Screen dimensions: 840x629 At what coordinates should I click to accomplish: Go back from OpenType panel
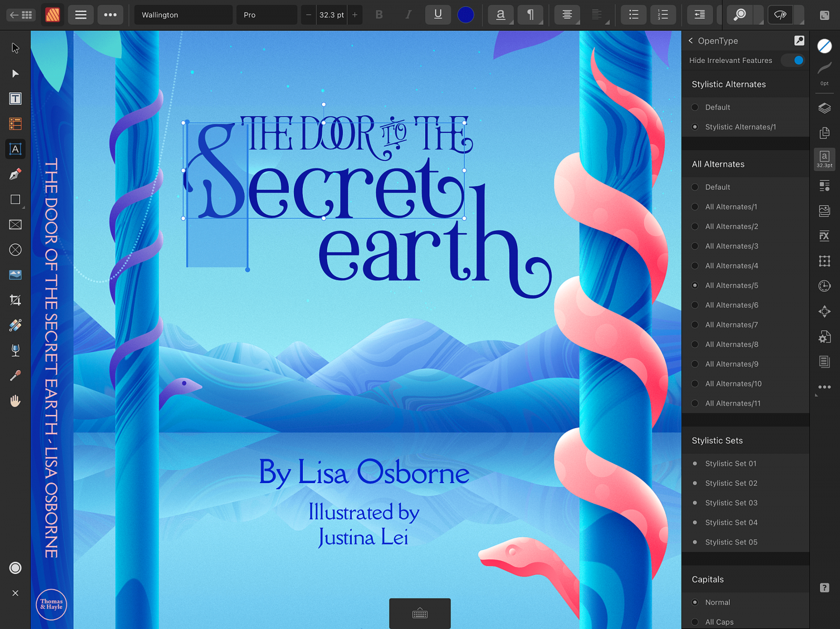click(x=691, y=41)
